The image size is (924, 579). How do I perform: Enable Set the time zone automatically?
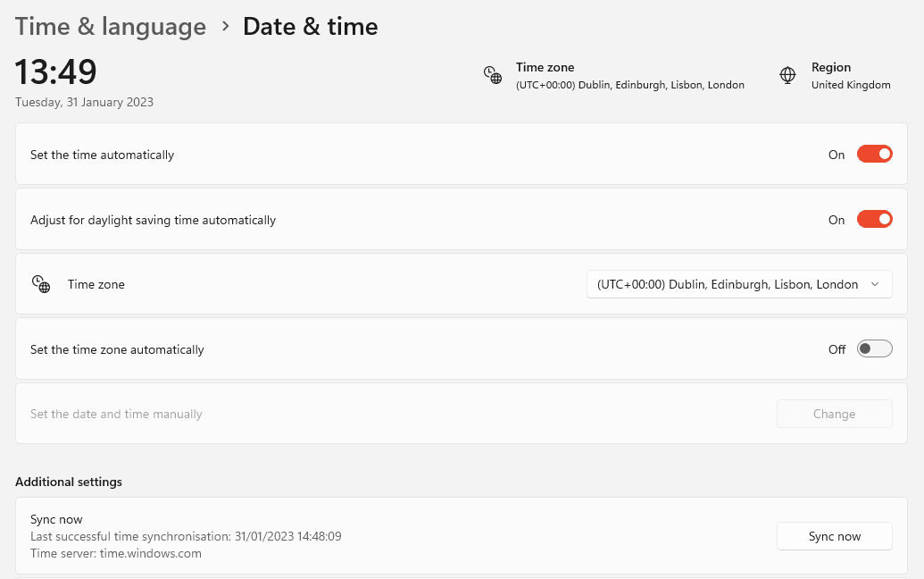pos(874,349)
